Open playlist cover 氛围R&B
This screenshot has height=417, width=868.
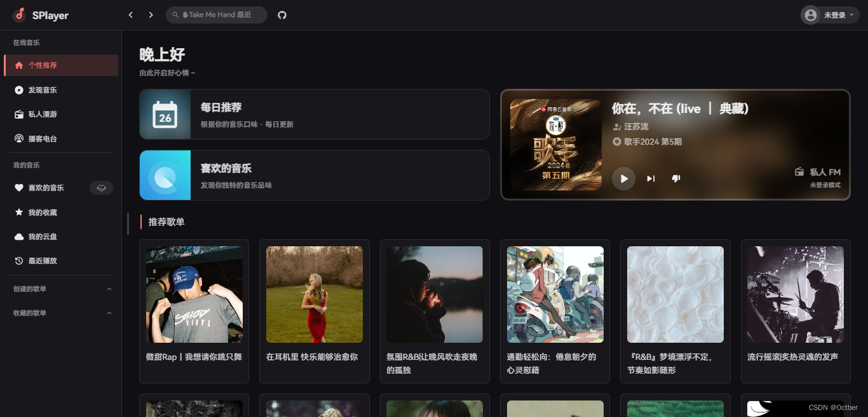(x=435, y=295)
